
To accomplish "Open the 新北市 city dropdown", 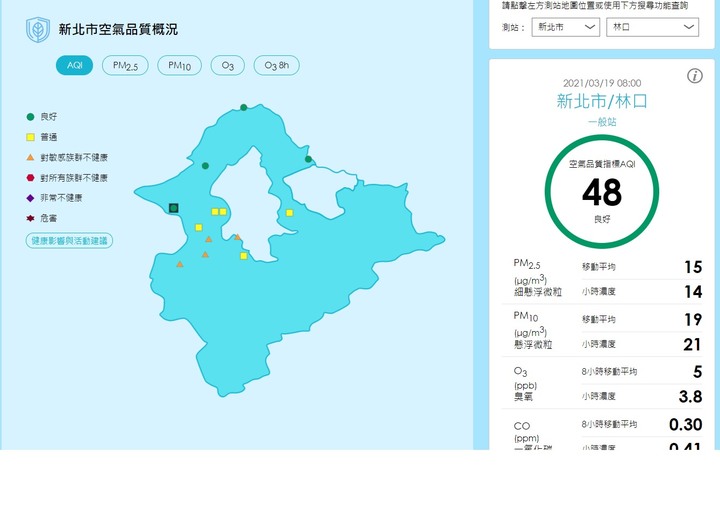I will point(566,27).
